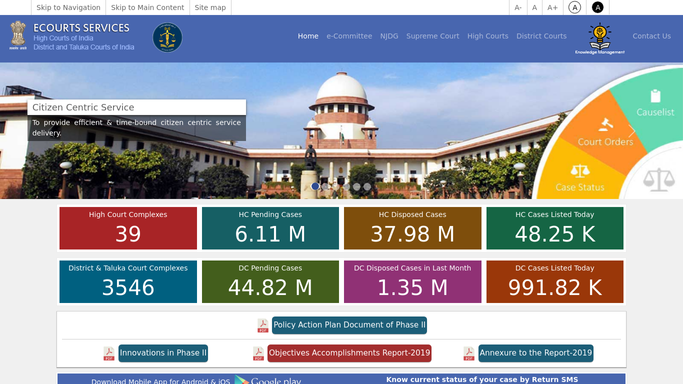The height and width of the screenshot is (384, 683).
Task: Click the e-Committee scales emblem logo
Action: point(167,37)
